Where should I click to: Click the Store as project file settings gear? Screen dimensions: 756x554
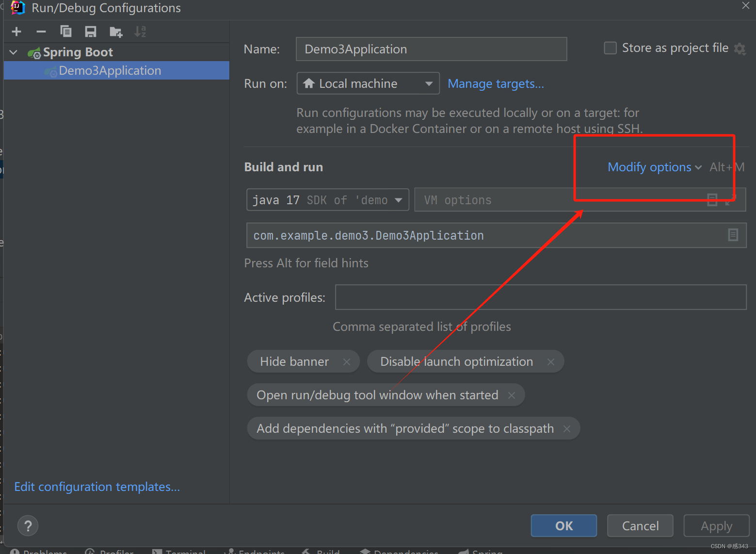click(x=740, y=49)
